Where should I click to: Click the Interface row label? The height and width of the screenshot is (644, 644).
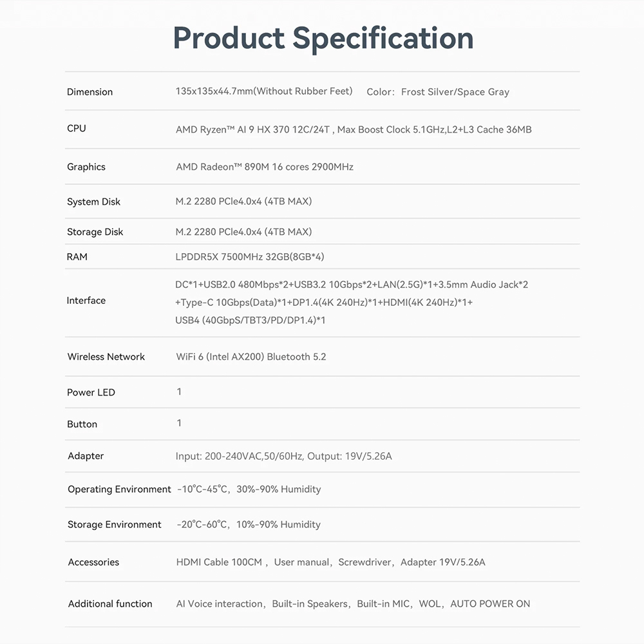pos(86,301)
